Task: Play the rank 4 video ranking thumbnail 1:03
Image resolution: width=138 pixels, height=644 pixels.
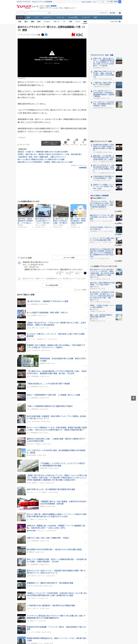Action: click(119, 179)
